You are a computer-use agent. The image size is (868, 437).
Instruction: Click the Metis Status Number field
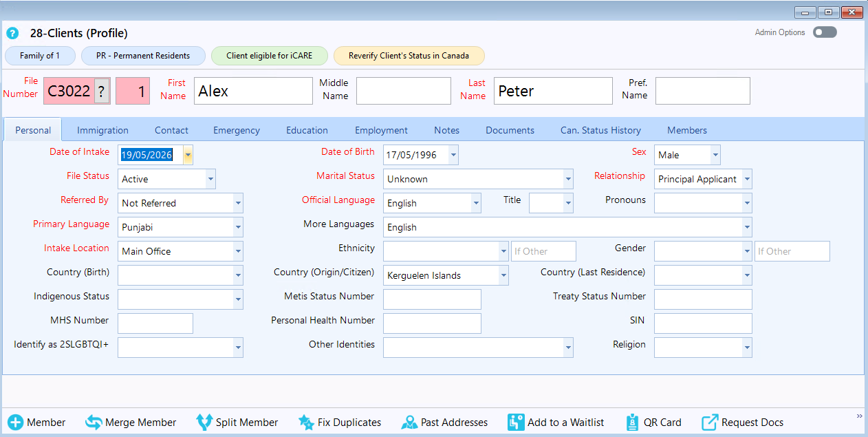[x=432, y=299]
